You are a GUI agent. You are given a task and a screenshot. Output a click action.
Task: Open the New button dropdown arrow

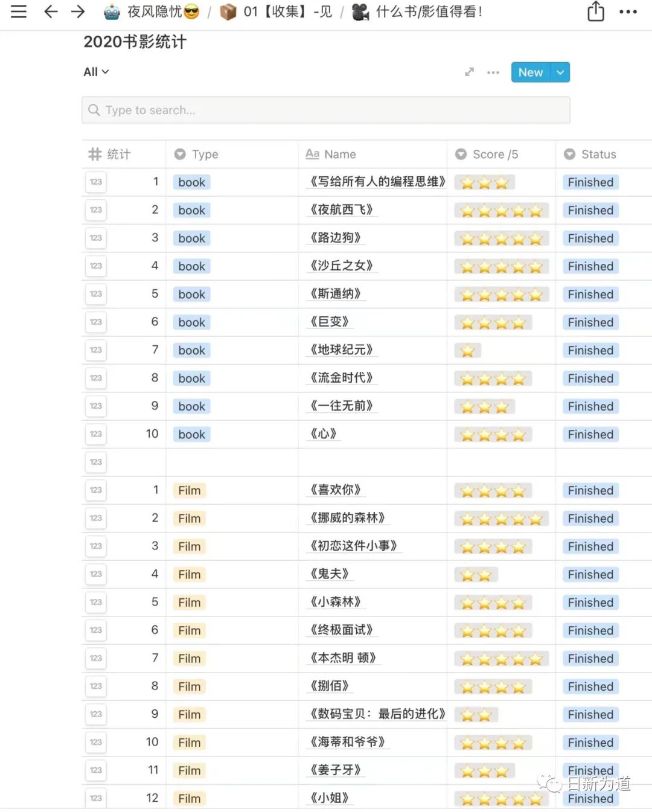tap(560, 72)
